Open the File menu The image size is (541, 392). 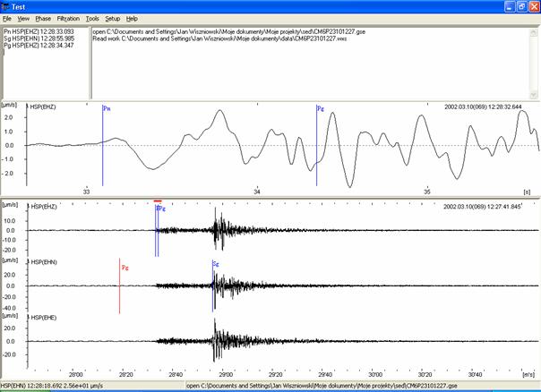pos(7,19)
